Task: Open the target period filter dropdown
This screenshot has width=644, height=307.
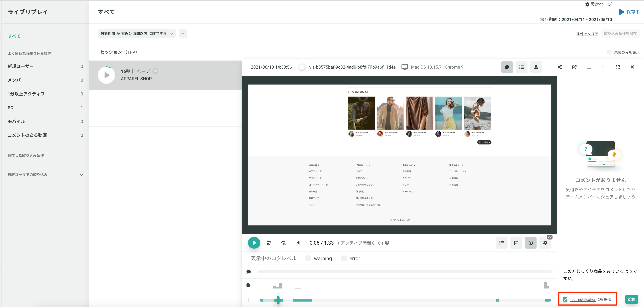Action: click(136, 34)
